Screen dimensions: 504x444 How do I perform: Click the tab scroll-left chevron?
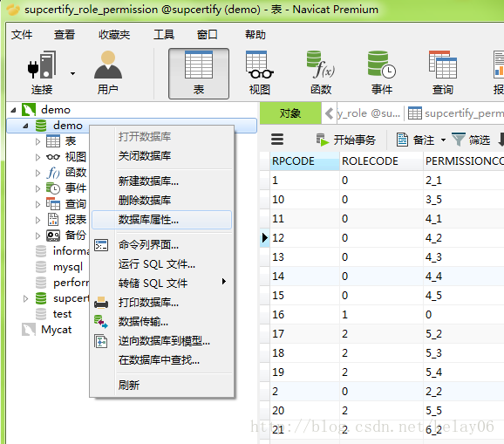coord(329,113)
